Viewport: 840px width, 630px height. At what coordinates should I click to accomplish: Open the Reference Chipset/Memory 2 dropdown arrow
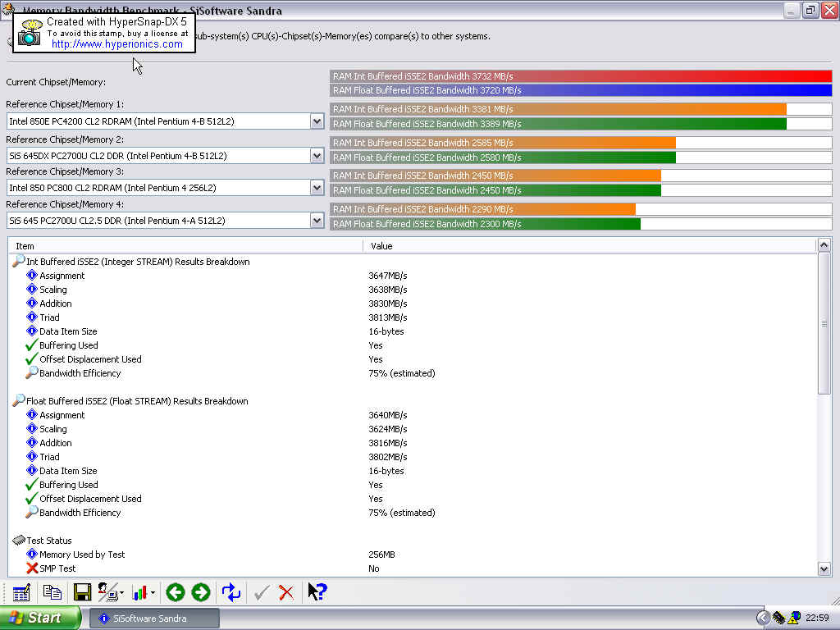(x=317, y=156)
